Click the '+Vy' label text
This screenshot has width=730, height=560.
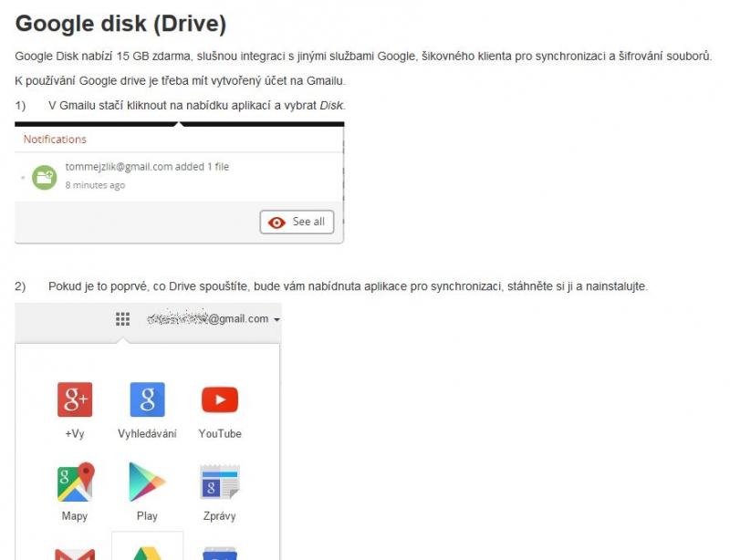pyautogui.click(x=75, y=434)
